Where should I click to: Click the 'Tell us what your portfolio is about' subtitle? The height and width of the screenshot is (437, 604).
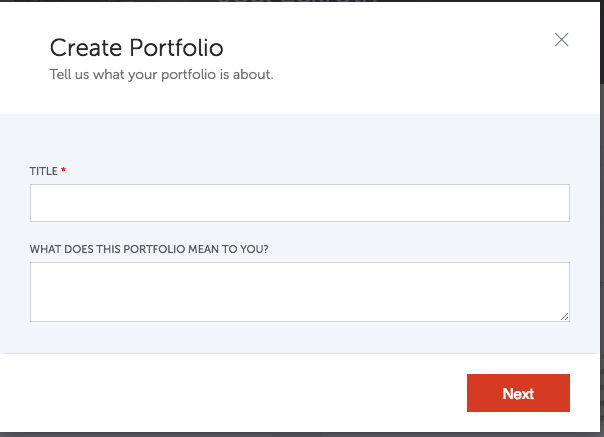(x=161, y=74)
